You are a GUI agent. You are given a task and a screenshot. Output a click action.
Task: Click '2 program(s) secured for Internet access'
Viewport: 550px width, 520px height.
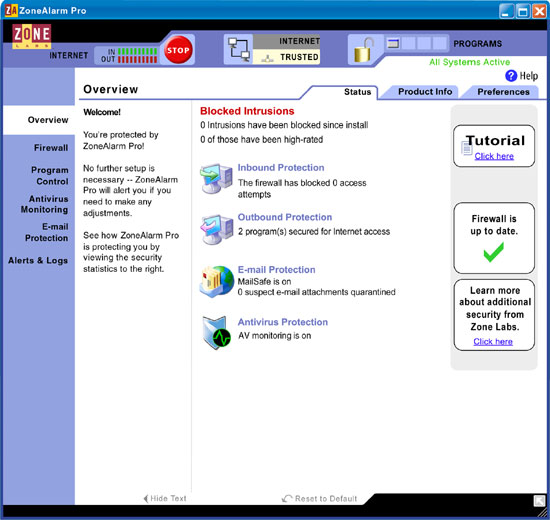[x=314, y=232]
